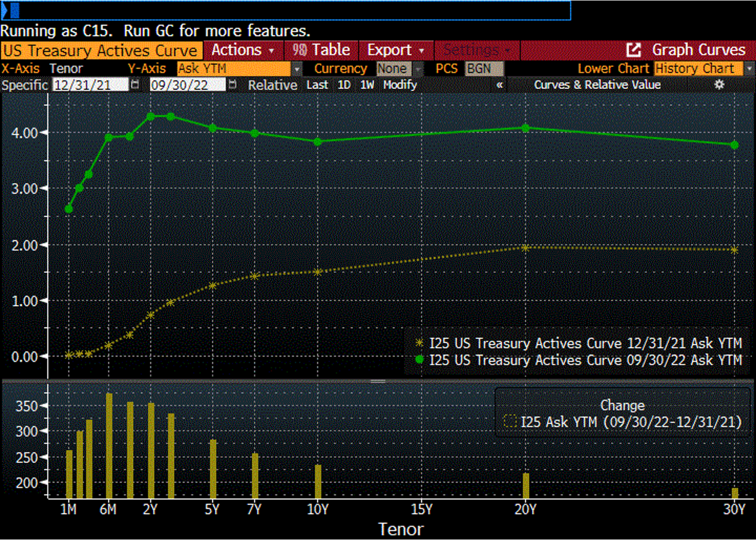Click green curve point at 10Y tenor
This screenshot has width=756, height=540.
(318, 142)
